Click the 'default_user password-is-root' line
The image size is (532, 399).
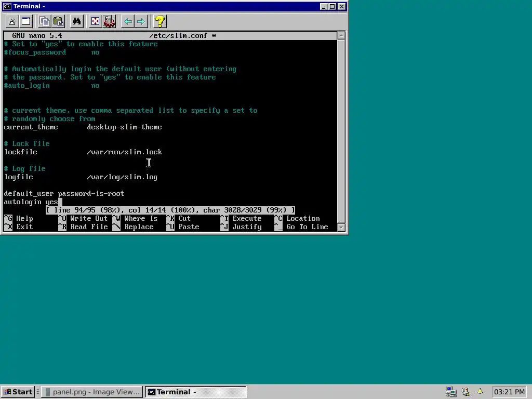click(x=64, y=194)
